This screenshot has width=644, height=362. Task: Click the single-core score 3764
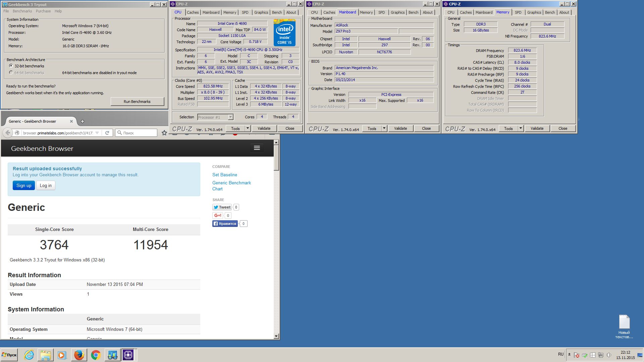(54, 245)
